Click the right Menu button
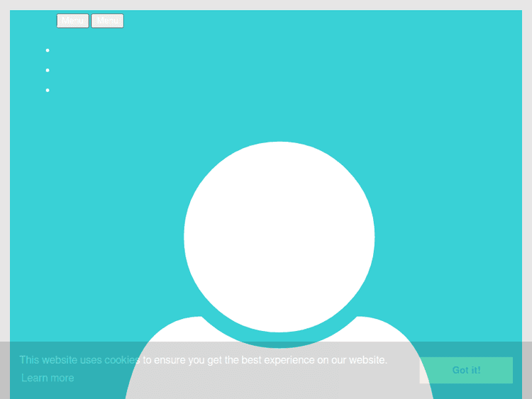This screenshot has width=532, height=399. pos(107,21)
